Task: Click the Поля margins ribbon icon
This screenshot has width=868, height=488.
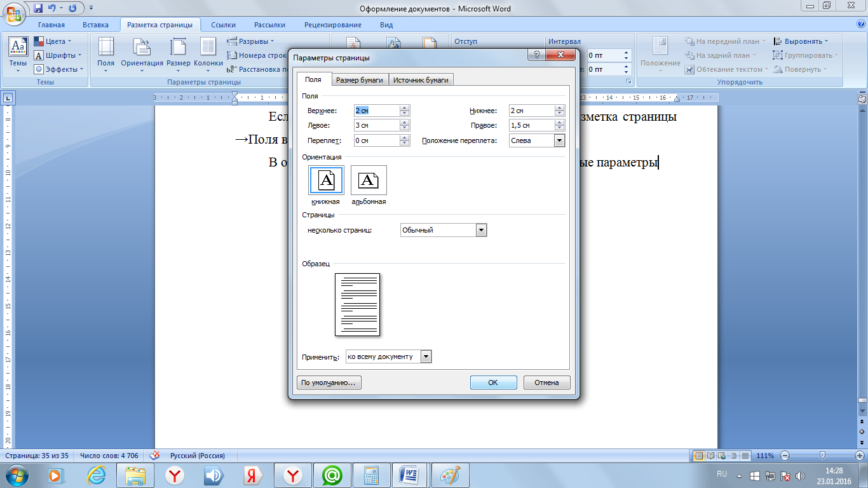Action: pos(106,55)
